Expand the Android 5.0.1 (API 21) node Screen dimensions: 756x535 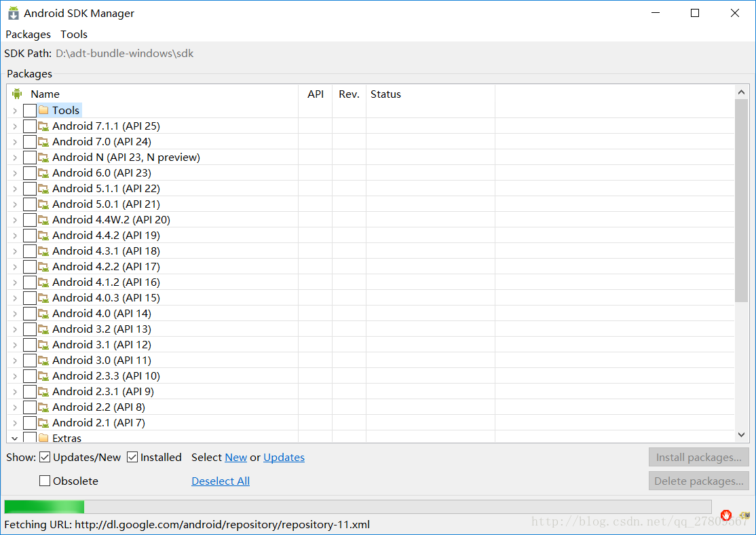15,204
